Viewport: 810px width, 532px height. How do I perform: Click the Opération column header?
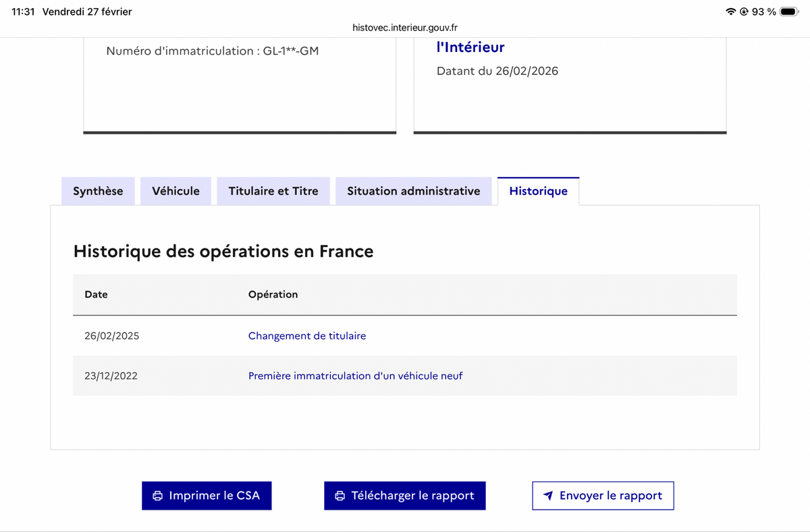[273, 294]
